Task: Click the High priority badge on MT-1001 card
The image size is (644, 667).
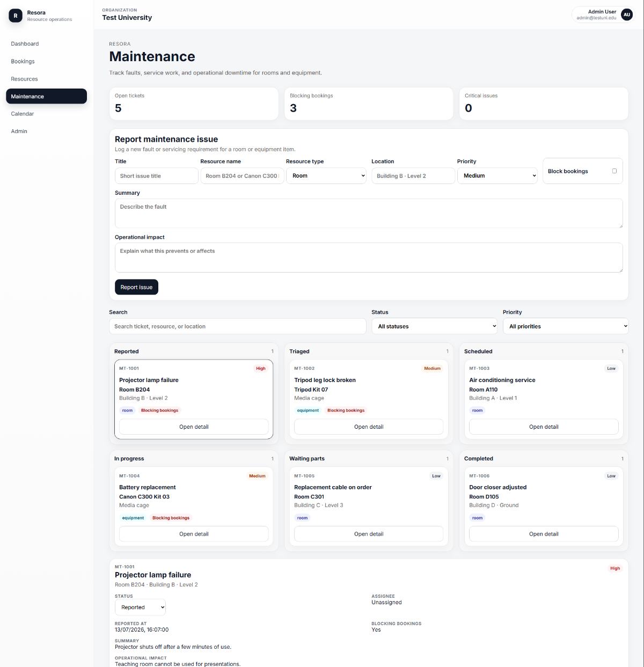Action: [x=261, y=369]
